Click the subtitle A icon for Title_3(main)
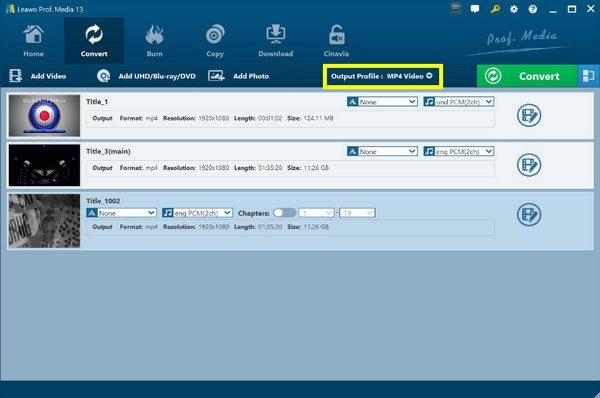 click(352, 152)
